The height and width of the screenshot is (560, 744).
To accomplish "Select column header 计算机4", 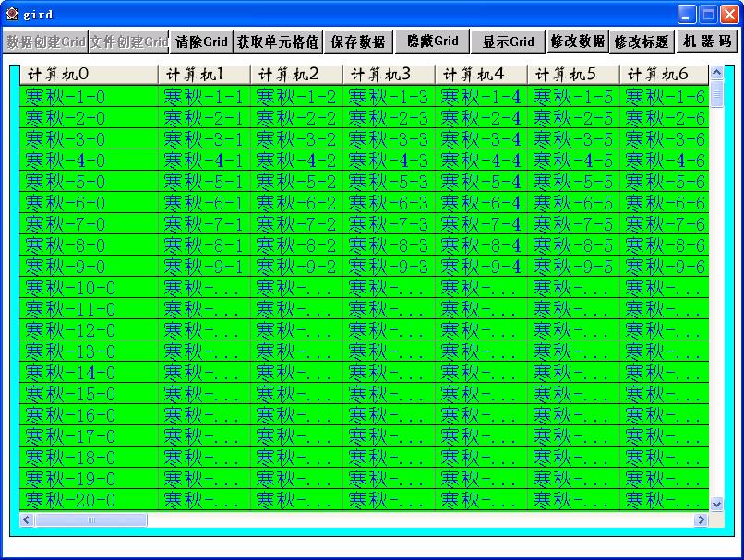I will [481, 75].
